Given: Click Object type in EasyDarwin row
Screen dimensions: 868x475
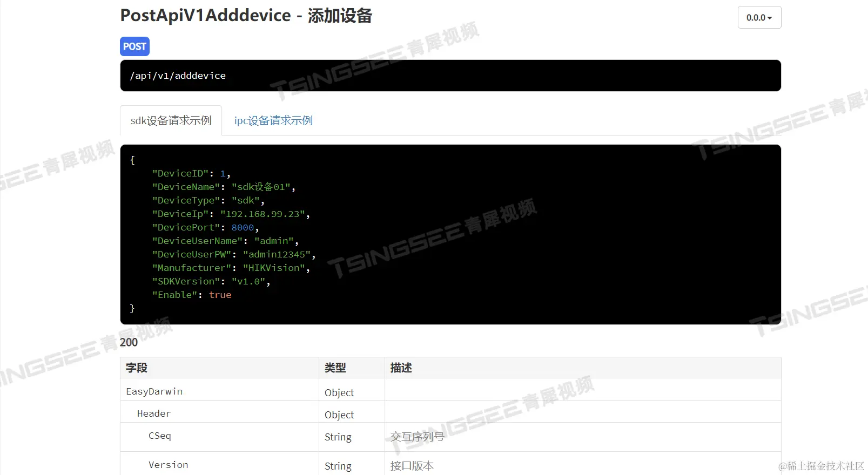Looking at the screenshot, I should (339, 392).
